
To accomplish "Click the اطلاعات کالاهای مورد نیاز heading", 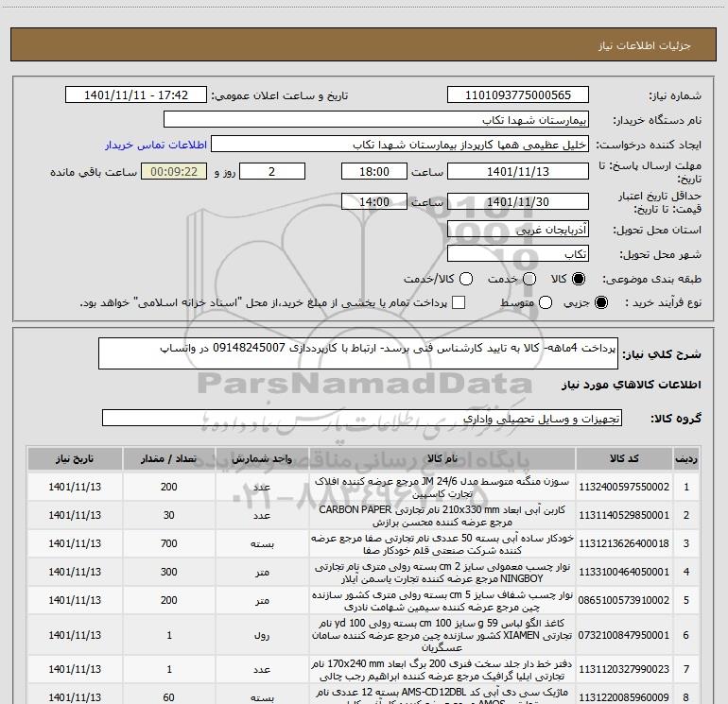I will 631,385.
